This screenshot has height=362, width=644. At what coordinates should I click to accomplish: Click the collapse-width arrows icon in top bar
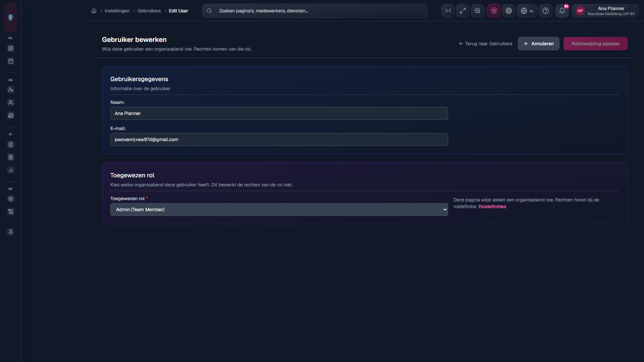[448, 11]
